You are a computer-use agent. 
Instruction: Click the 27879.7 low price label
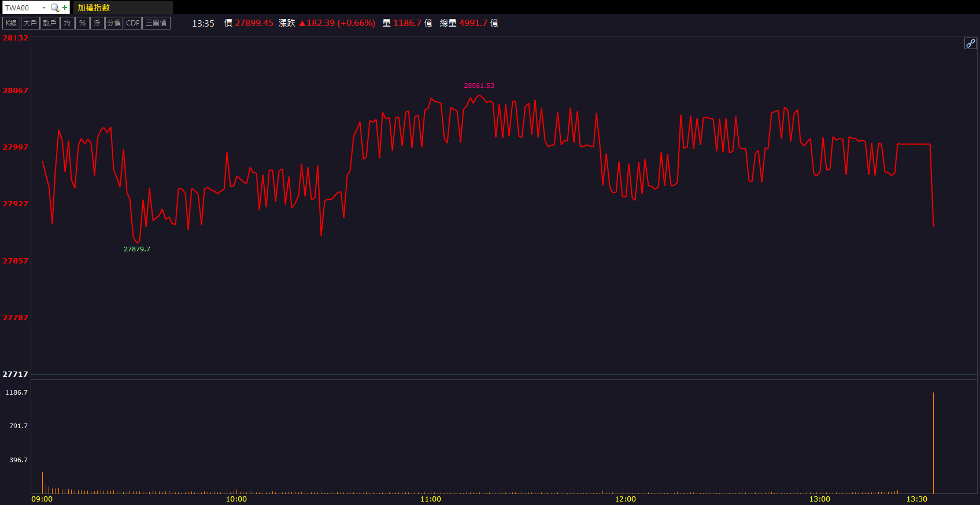[136, 249]
